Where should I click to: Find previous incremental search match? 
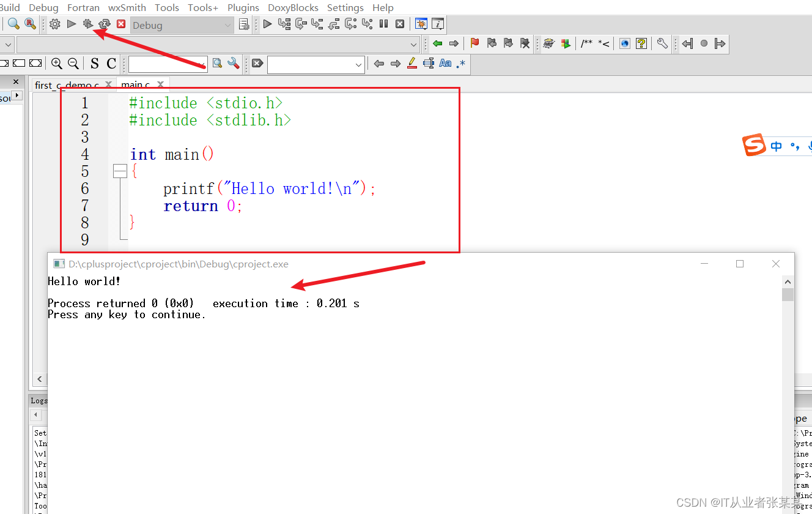(x=379, y=63)
